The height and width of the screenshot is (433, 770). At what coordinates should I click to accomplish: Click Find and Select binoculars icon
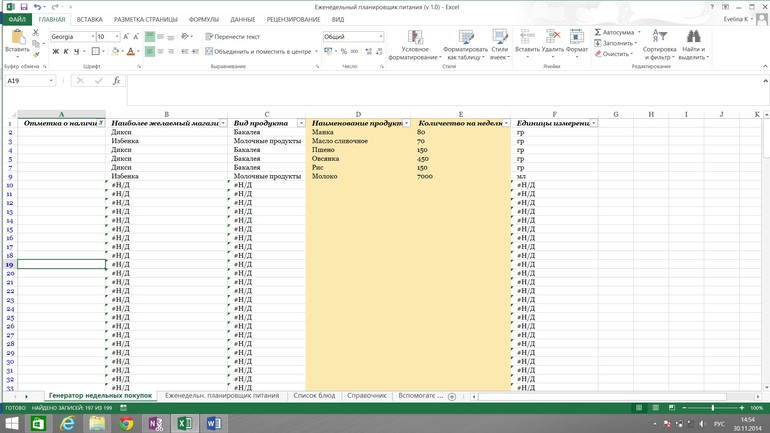click(x=693, y=37)
